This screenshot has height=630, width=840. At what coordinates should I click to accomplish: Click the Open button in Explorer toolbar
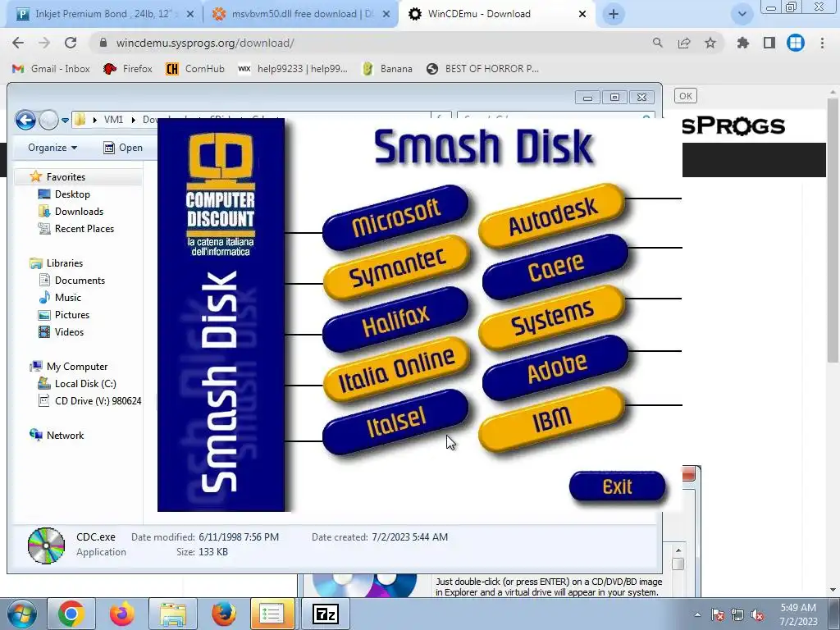coord(123,148)
